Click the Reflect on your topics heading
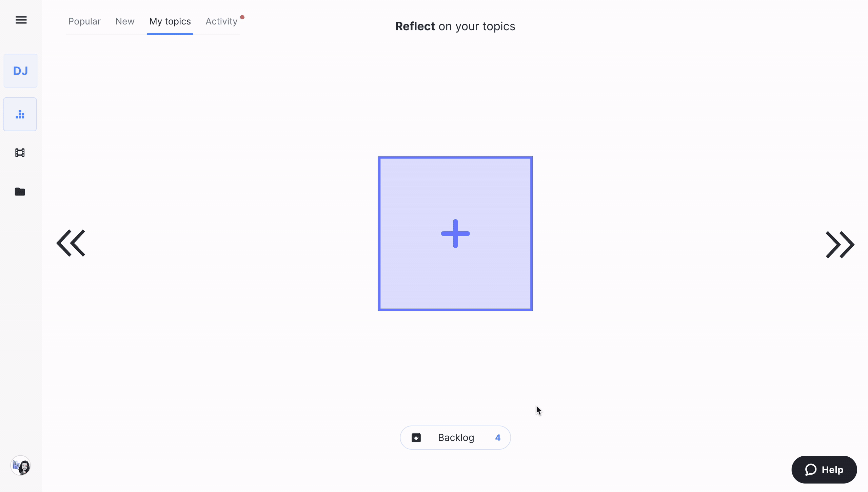Viewport: 868px width, 492px height. click(x=455, y=26)
